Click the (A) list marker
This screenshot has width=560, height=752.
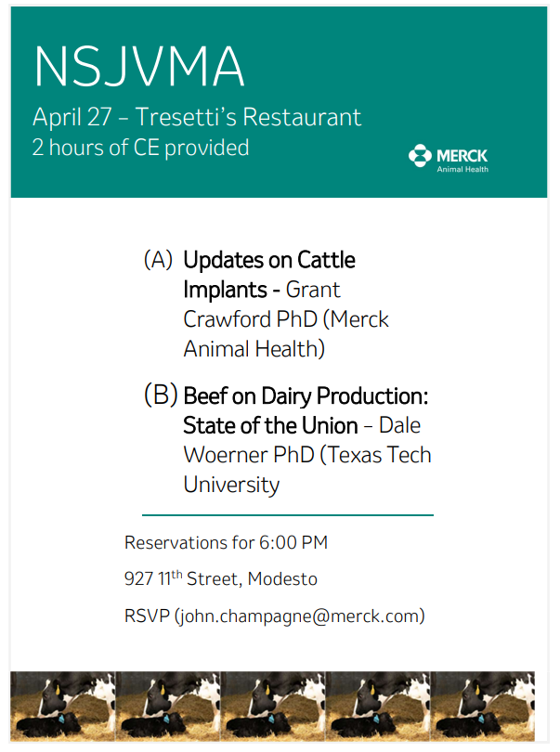click(x=158, y=260)
